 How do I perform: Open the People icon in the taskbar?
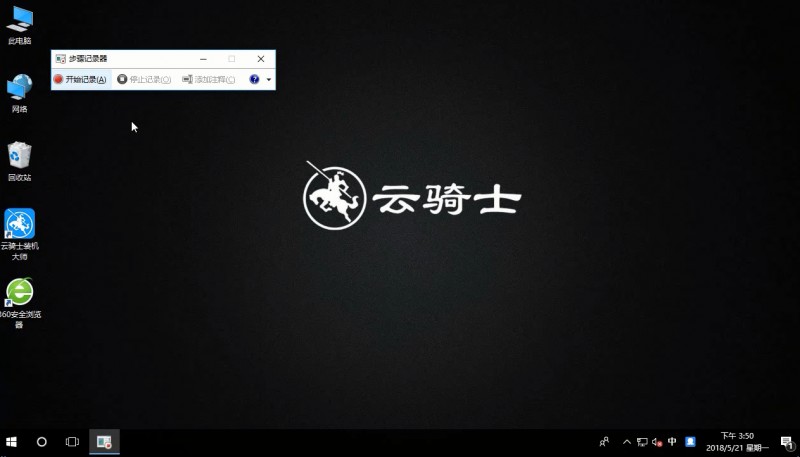tap(604, 442)
